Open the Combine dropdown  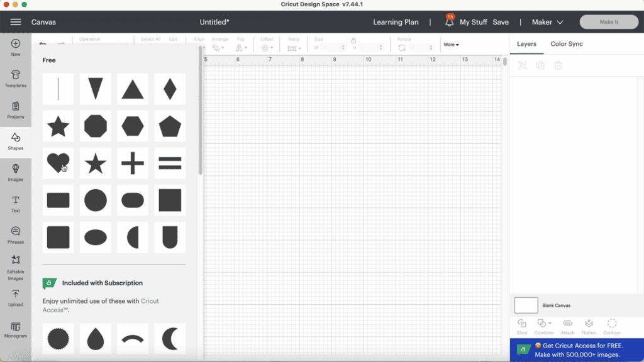pyautogui.click(x=544, y=327)
